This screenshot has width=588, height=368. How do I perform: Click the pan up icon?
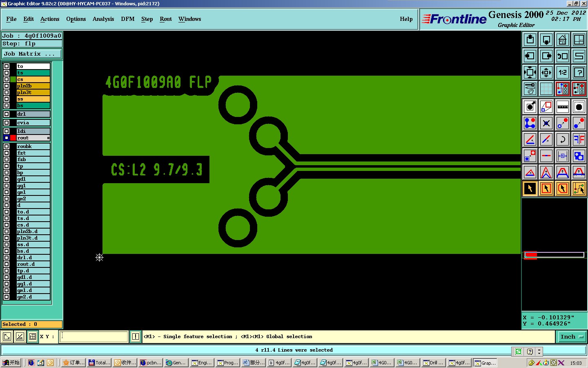pos(530,40)
